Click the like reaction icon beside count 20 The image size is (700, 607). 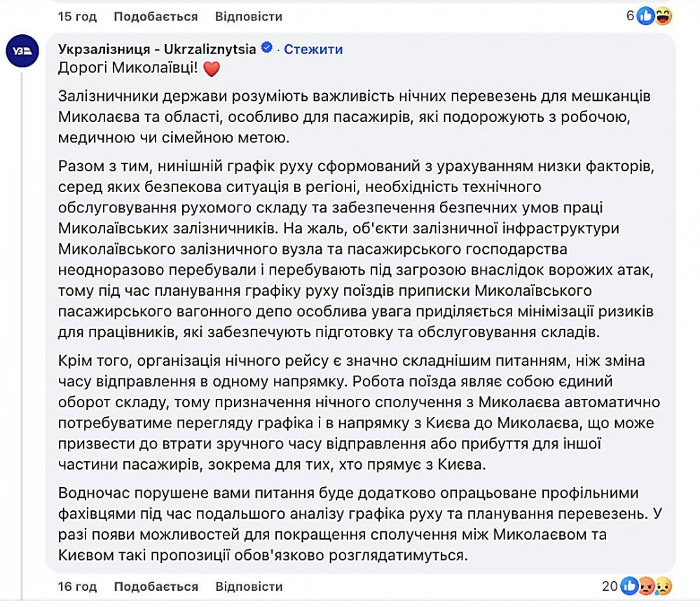point(629,586)
